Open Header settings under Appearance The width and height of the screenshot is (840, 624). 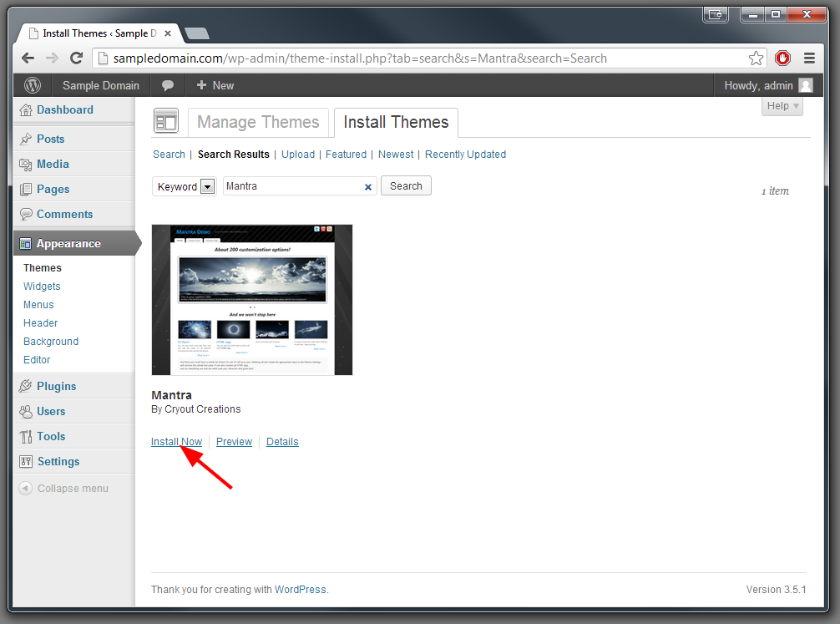click(x=41, y=323)
